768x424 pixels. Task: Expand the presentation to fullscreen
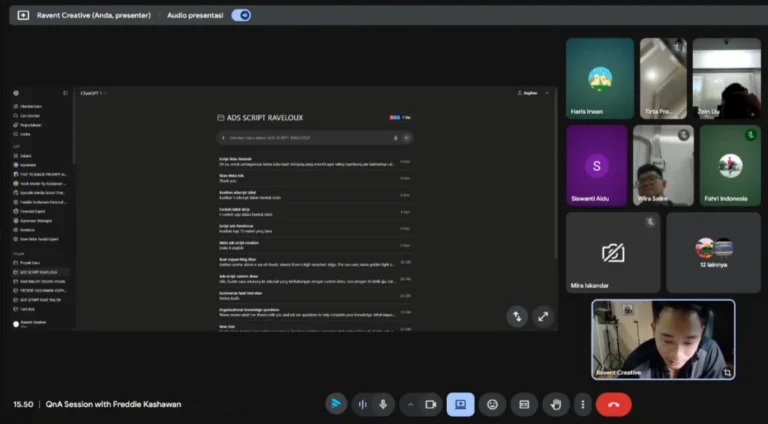point(542,316)
